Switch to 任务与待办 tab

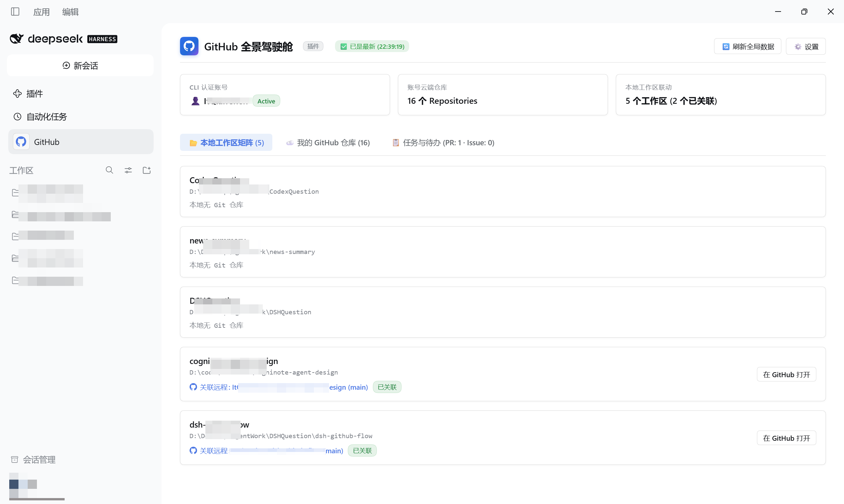click(443, 142)
